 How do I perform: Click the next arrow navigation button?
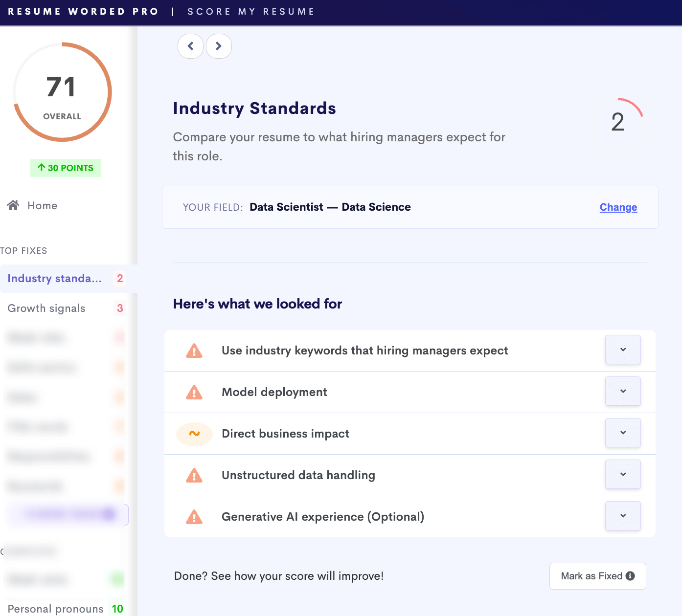click(219, 46)
